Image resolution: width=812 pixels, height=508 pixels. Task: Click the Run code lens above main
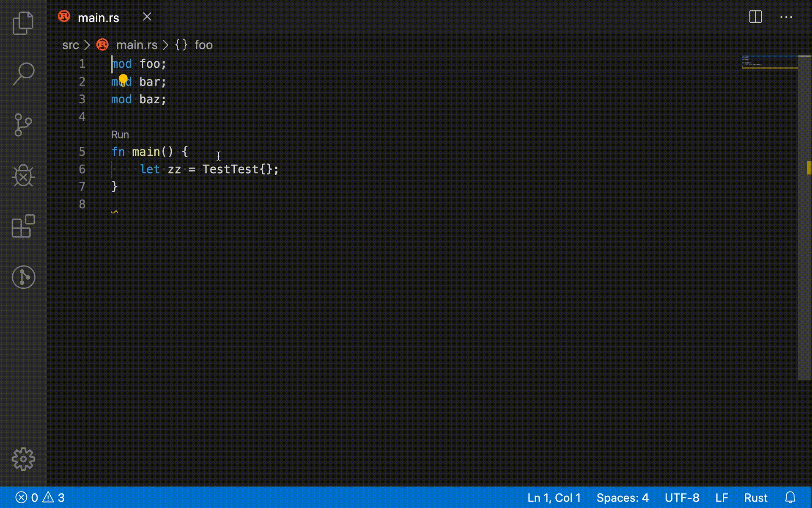click(120, 135)
